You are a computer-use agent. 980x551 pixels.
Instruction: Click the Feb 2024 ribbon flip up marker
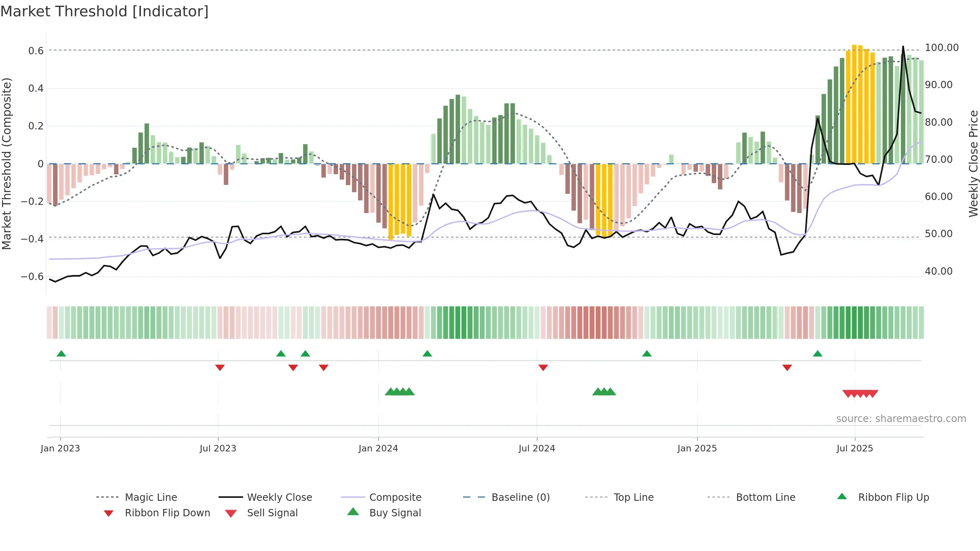427,353
